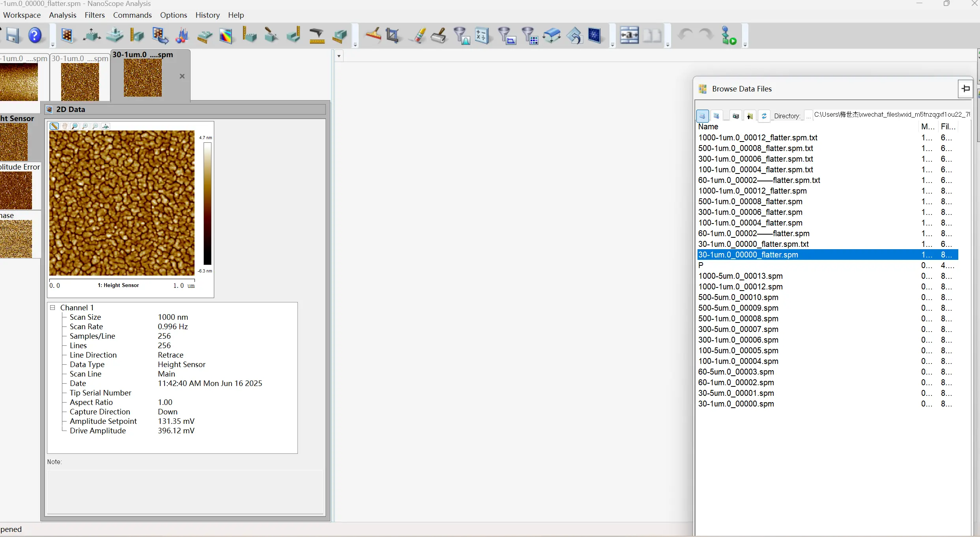Click the Save floppy disk icon
This screenshot has width=980, height=537.
pyautogui.click(x=13, y=36)
